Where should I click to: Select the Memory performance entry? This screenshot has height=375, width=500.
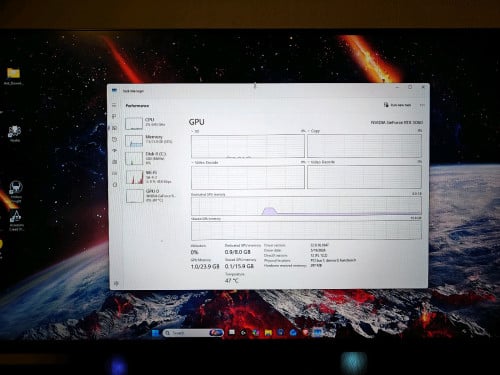pyautogui.click(x=152, y=140)
